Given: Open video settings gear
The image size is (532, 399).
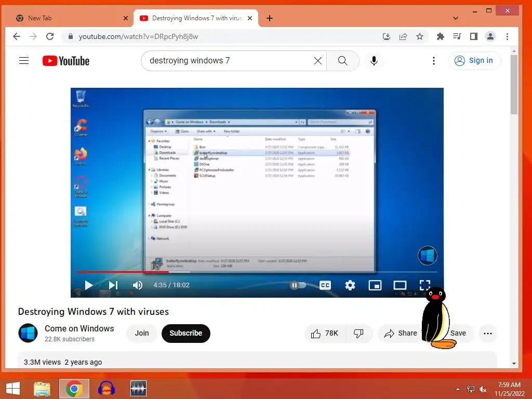Looking at the screenshot, I should pyautogui.click(x=350, y=285).
